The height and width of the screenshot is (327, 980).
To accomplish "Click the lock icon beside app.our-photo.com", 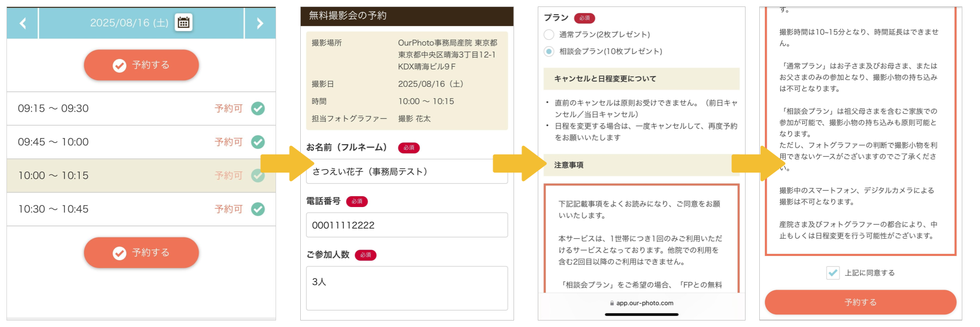I will (x=612, y=303).
